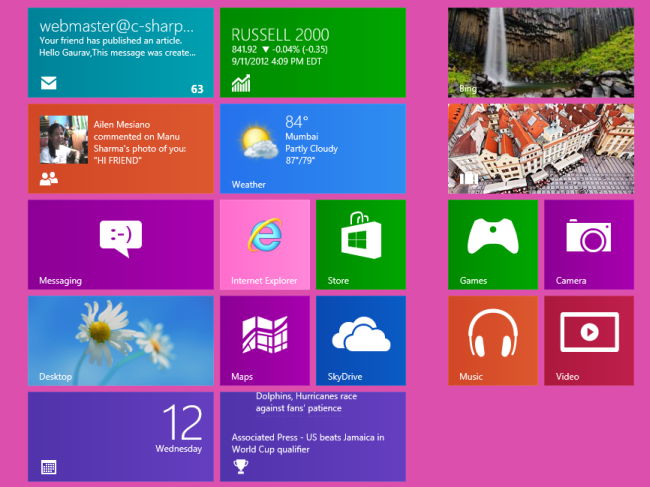Click the Store tile label
The width and height of the screenshot is (650, 487).
coord(338,281)
